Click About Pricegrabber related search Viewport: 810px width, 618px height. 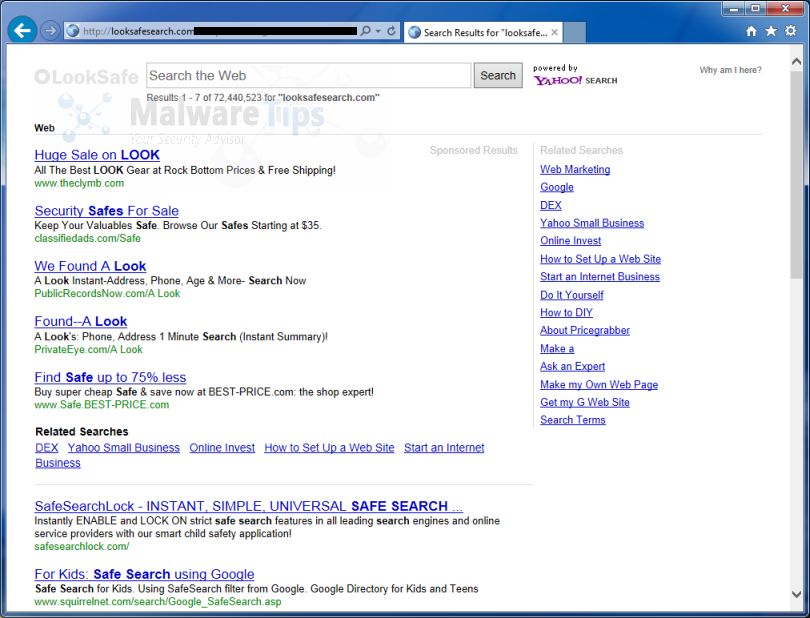point(585,330)
